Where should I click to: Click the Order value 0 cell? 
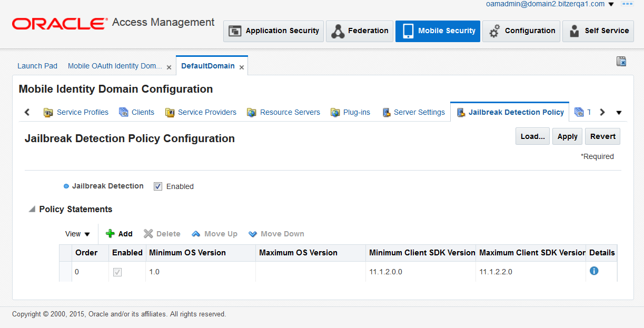click(90, 272)
